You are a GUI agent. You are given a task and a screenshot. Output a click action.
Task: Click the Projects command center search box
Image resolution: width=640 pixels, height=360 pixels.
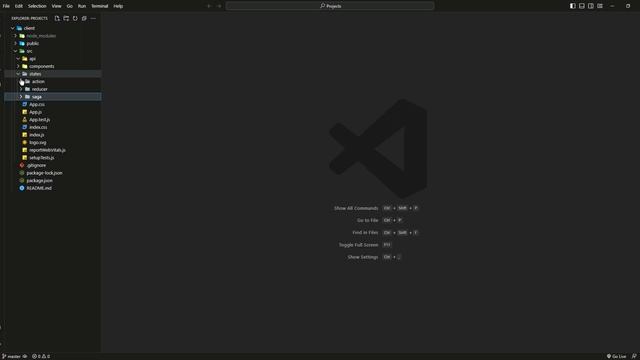330,6
